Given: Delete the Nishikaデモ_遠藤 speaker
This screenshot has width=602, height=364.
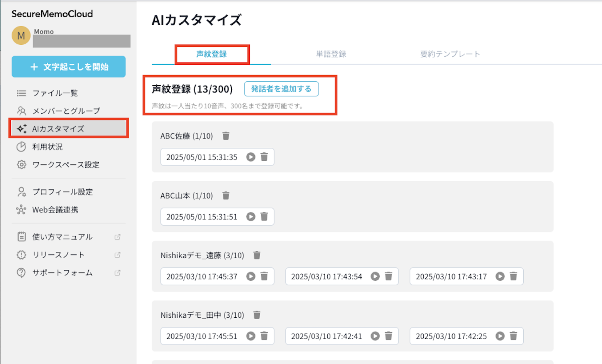Looking at the screenshot, I should (257, 255).
